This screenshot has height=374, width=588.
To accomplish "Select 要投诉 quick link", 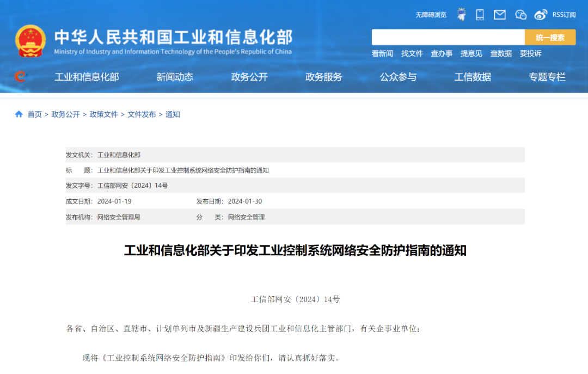I will [530, 53].
